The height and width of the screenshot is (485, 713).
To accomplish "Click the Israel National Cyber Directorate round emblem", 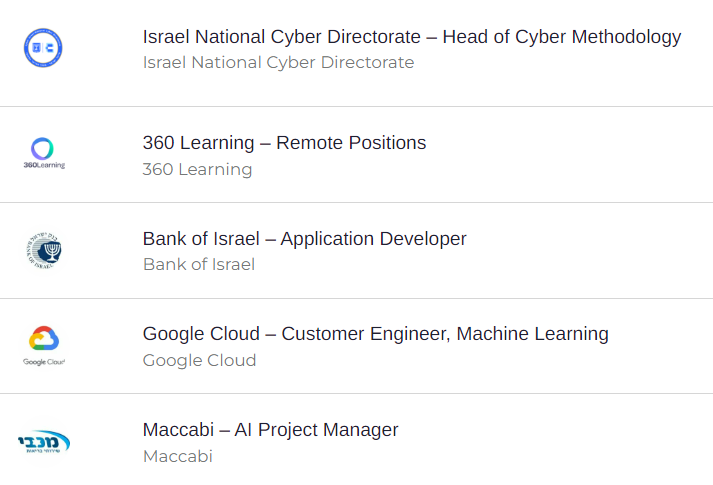I will click(x=43, y=48).
